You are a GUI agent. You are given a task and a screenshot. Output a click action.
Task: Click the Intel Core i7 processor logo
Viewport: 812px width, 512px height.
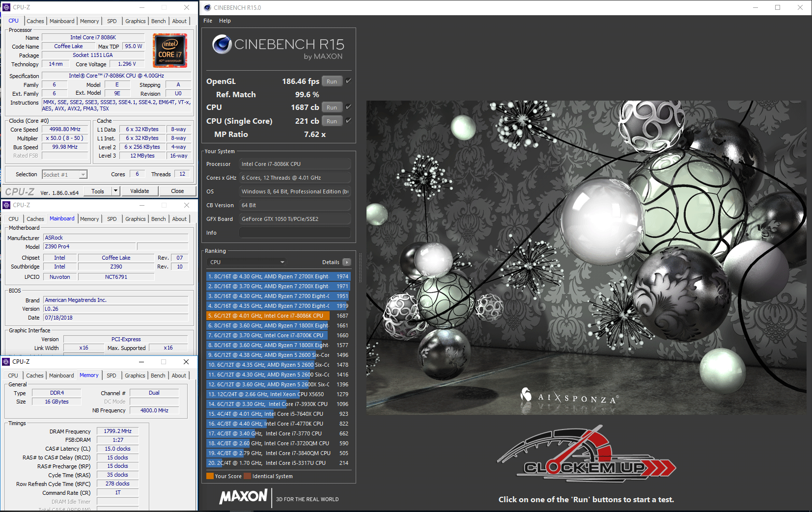[x=170, y=50]
